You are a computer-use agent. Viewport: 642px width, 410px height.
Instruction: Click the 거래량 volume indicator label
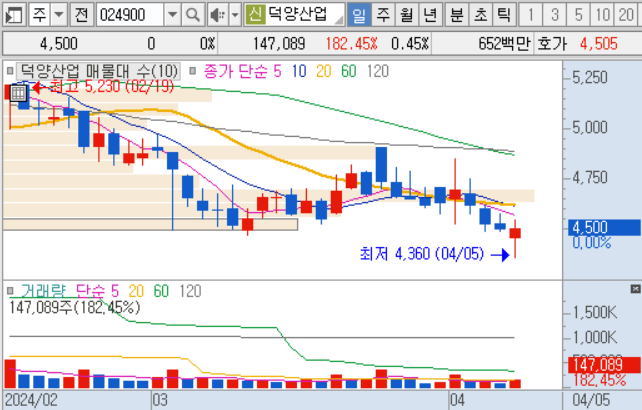point(43,291)
